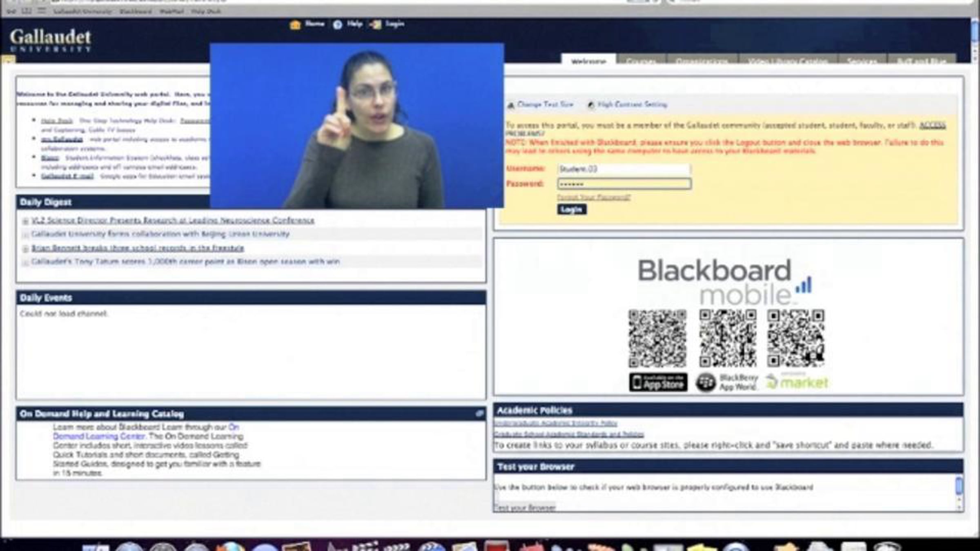Open the Video Library Catalog tab
This screenshot has width=980, height=551.
[x=788, y=59]
